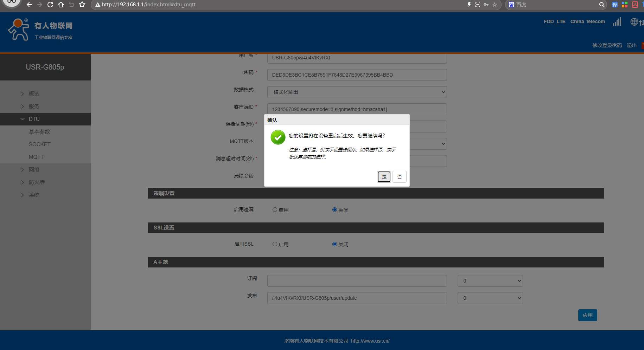Open the 数据格式 dropdown
The image size is (644, 350).
pyautogui.click(x=357, y=92)
